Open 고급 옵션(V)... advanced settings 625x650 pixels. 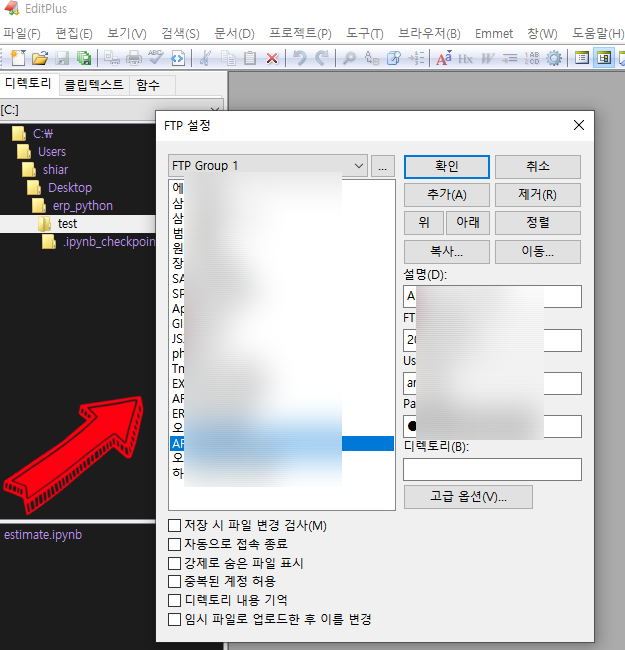point(468,497)
